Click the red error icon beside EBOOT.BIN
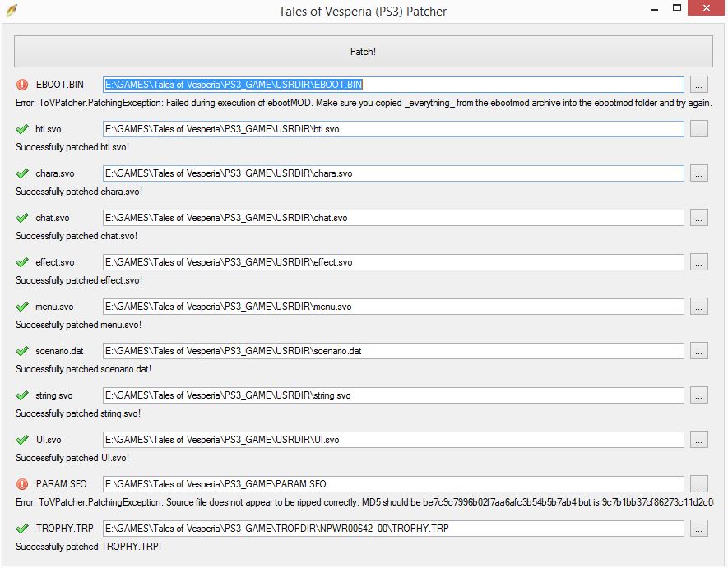 coord(22,85)
